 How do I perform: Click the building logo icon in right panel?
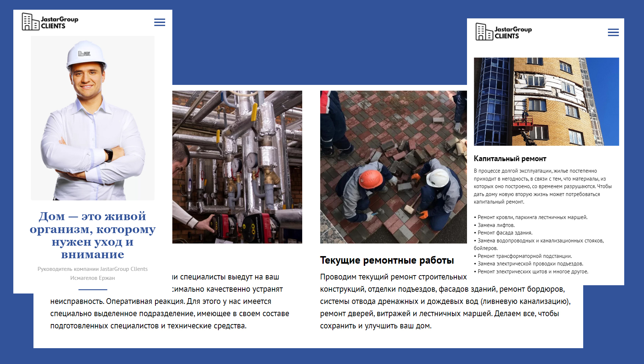(484, 32)
